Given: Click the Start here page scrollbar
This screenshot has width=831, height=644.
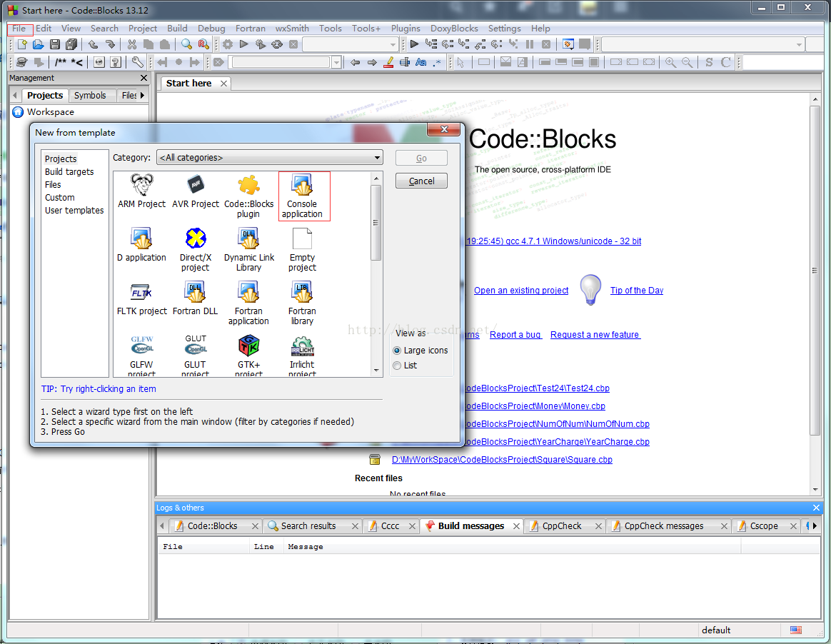Looking at the screenshot, I should [815, 271].
